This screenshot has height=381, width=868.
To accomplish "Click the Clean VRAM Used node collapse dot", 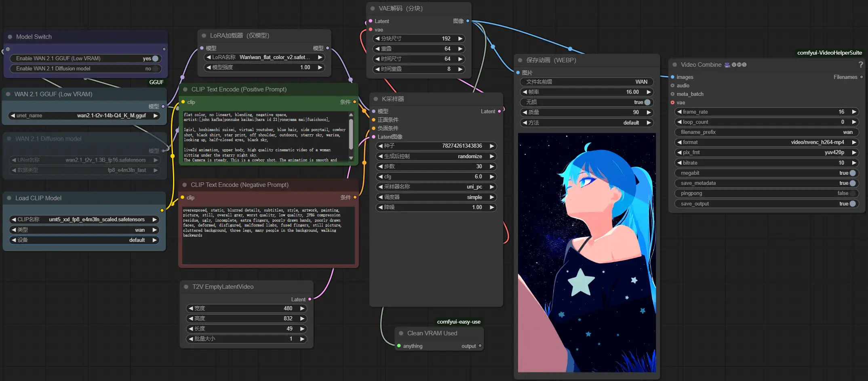I will (401, 333).
